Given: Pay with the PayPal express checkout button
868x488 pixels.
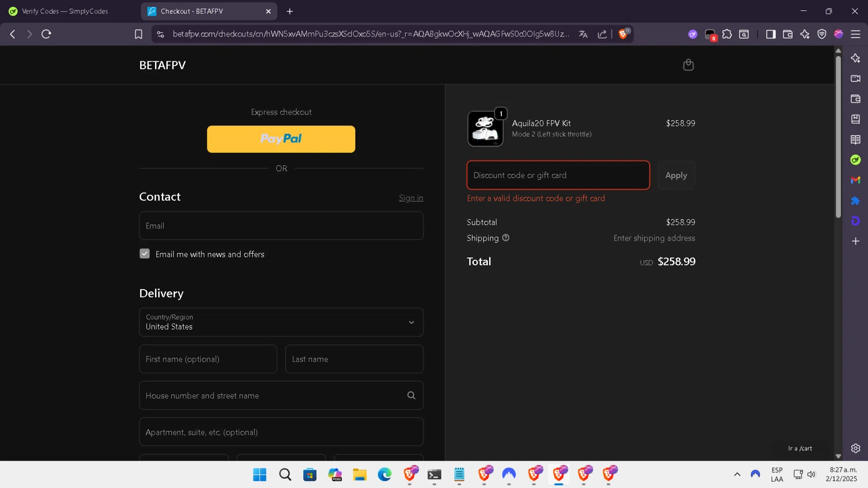Looking at the screenshot, I should pos(281,139).
